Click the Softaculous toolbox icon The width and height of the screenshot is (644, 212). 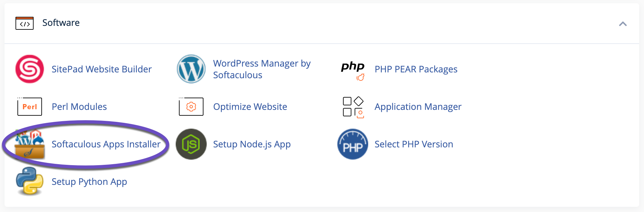point(30,144)
